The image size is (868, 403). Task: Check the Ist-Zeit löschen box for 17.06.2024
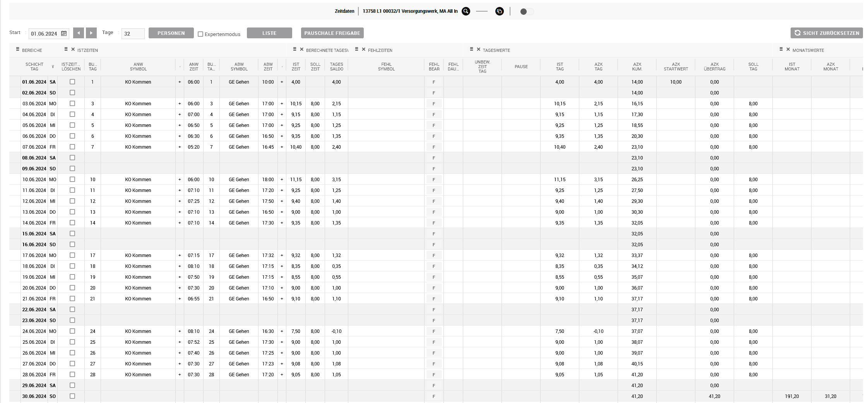(x=72, y=255)
